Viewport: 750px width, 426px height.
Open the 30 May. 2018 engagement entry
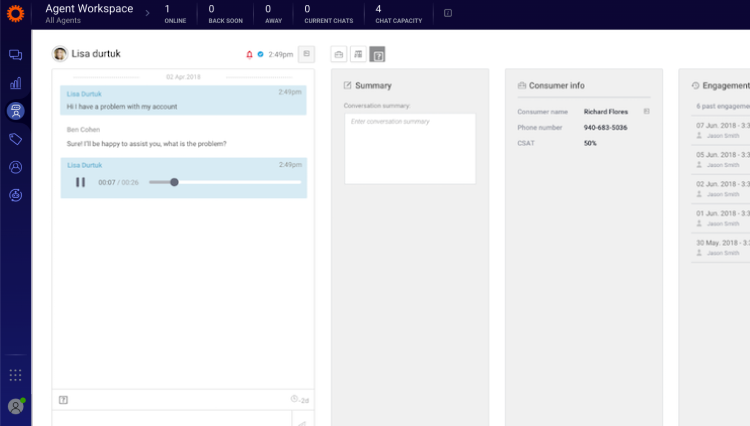[721, 247]
